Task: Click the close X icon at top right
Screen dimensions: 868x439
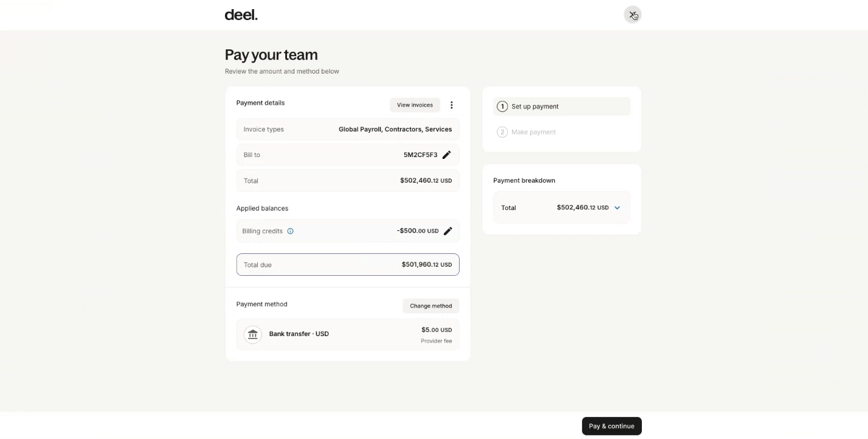Action: pyautogui.click(x=632, y=15)
